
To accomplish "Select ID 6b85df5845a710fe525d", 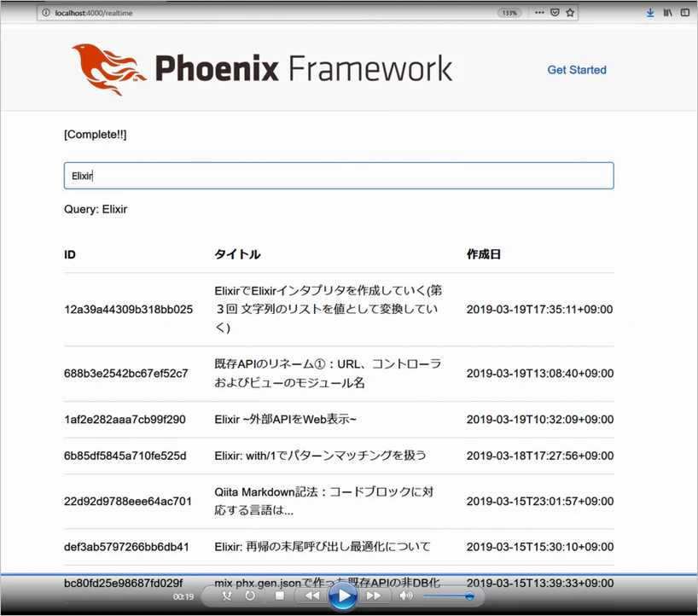I will click(x=125, y=456).
